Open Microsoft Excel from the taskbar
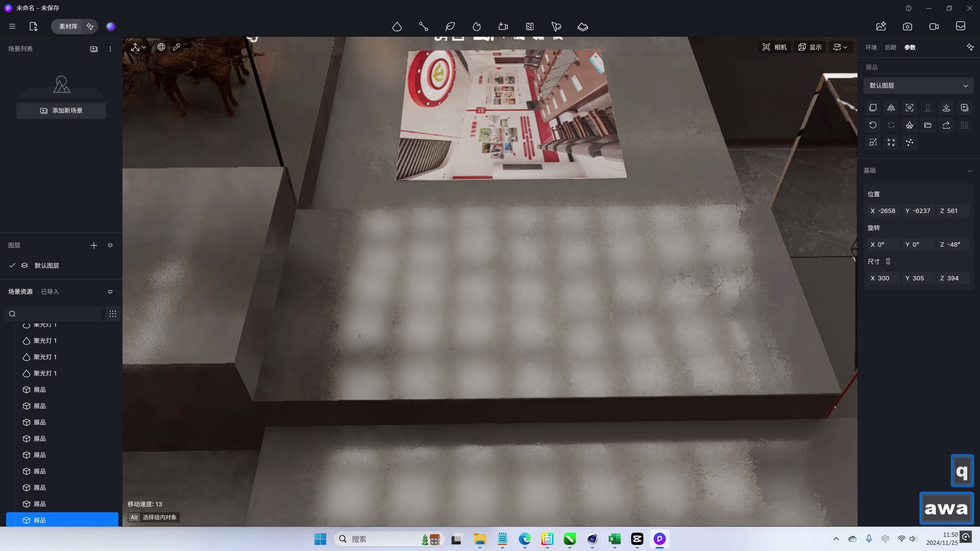 pos(615,539)
